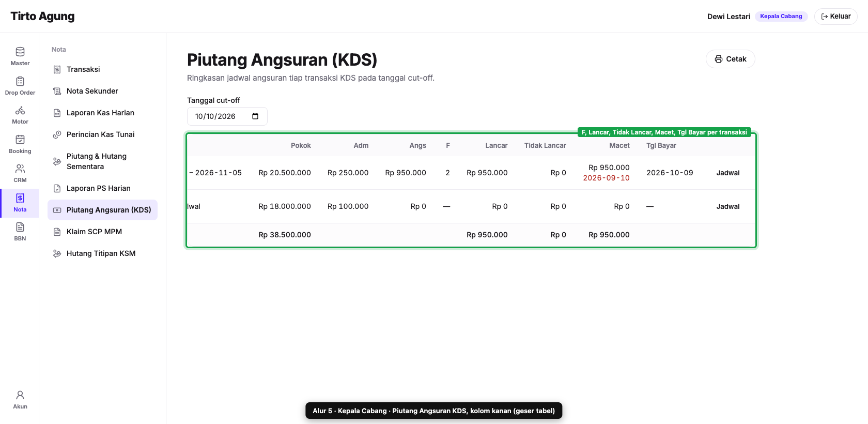The image size is (868, 424).
Task: Click the Tirto Agung logo text
Action: click(x=42, y=16)
